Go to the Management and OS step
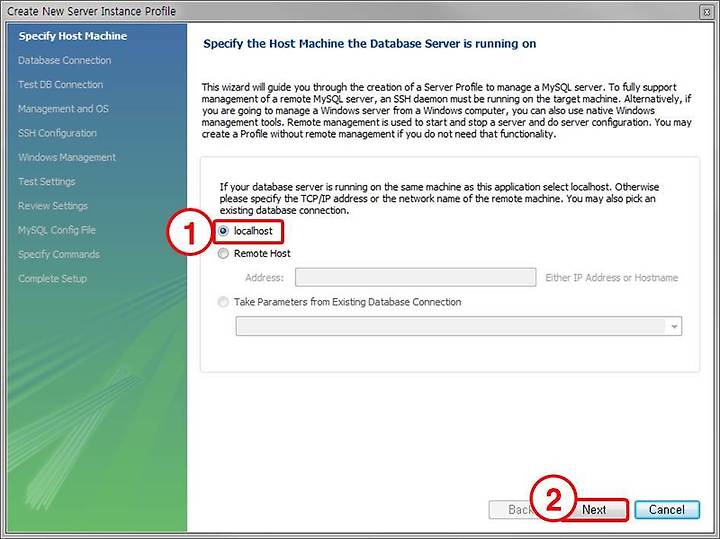The width and height of the screenshot is (720, 539). pos(63,109)
